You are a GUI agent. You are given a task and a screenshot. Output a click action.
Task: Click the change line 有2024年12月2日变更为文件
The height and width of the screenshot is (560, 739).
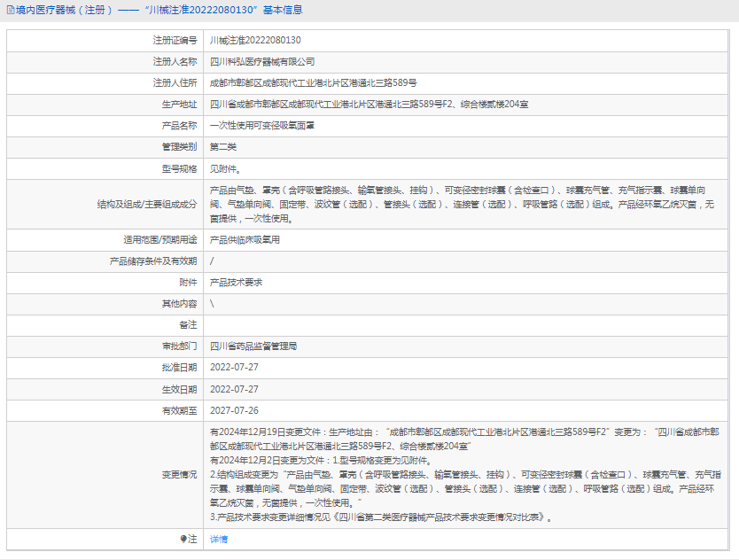(x=321, y=460)
